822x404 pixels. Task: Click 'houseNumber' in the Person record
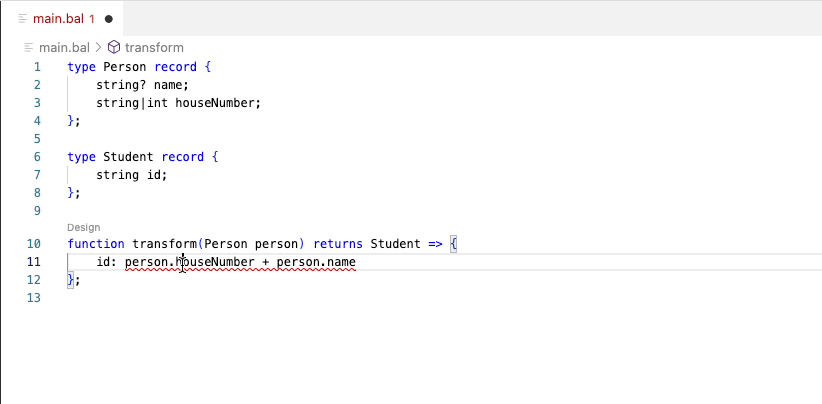pos(214,103)
